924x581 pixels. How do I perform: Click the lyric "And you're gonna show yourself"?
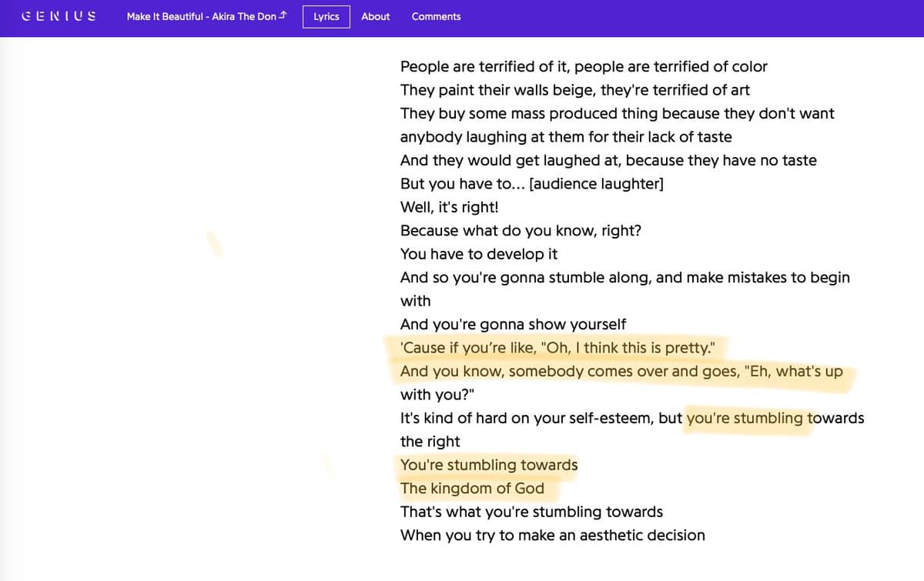pos(513,325)
